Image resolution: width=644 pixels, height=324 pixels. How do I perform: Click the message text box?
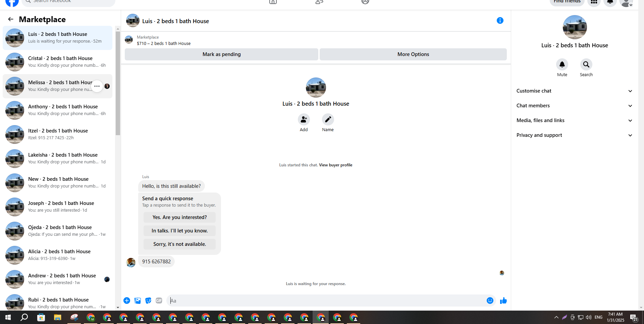[325, 301]
